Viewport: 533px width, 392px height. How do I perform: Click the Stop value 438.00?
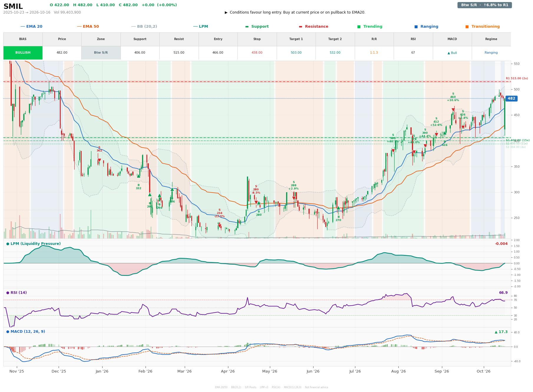click(x=257, y=53)
